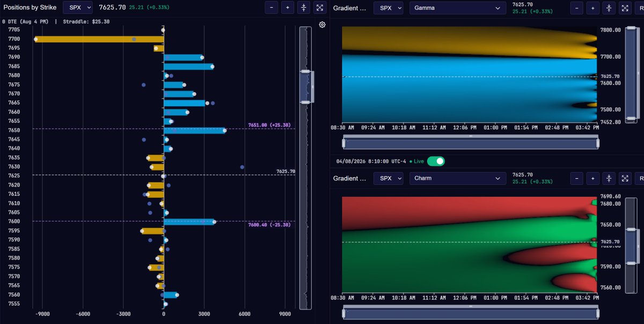Click the '7600.40 (-25.30)' level label

269,225
